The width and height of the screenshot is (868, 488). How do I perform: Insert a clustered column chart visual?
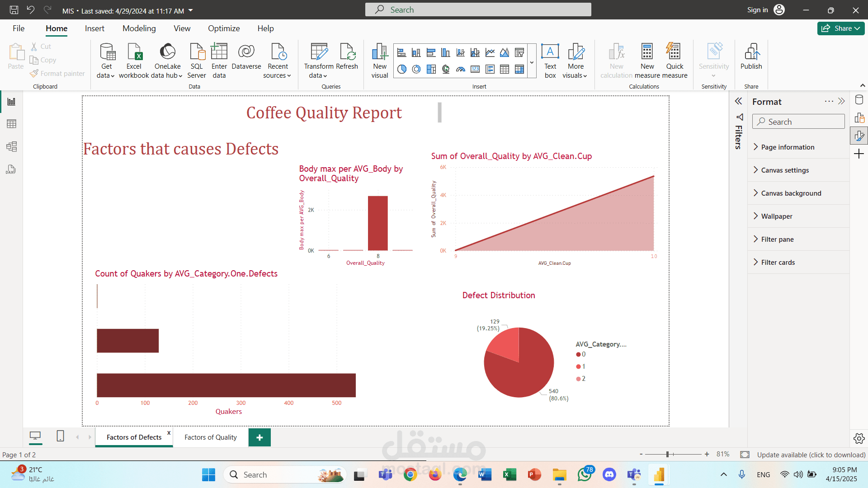(446, 53)
